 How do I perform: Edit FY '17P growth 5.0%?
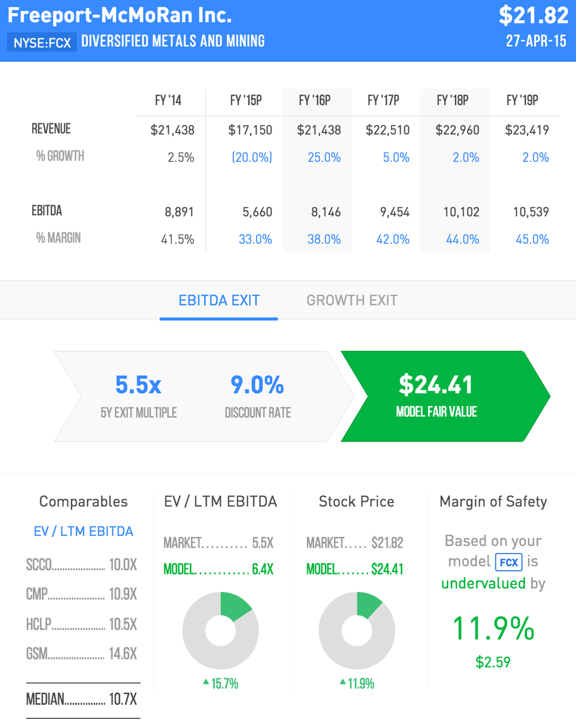[397, 158]
